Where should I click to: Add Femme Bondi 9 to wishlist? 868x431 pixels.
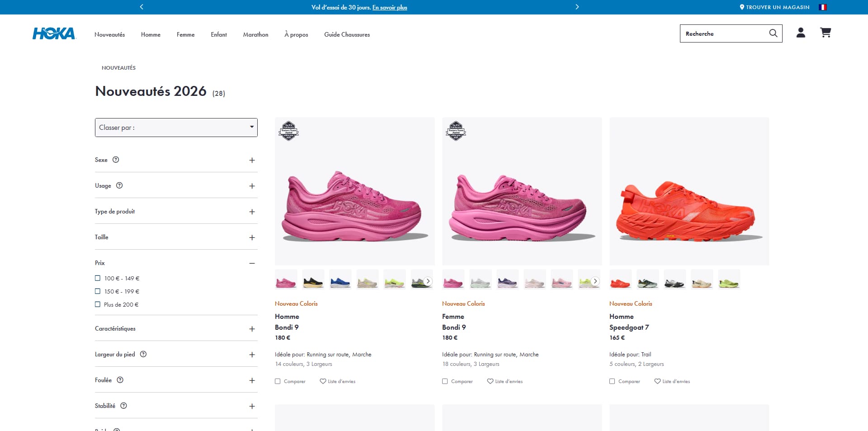[x=505, y=381]
